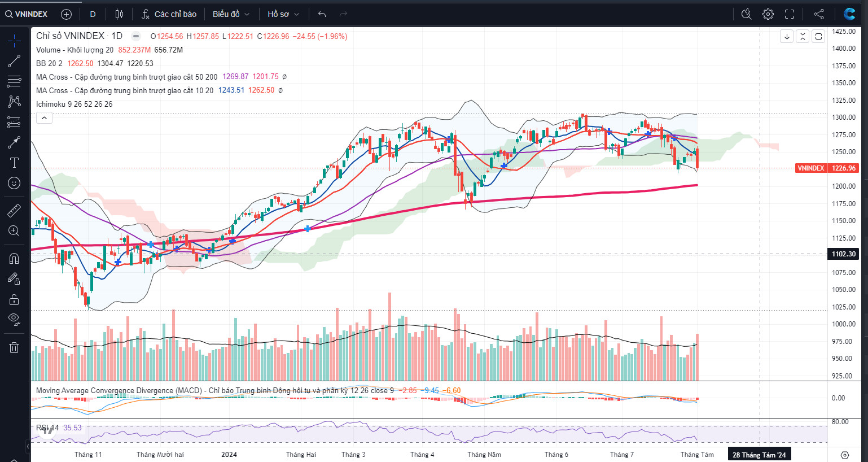Toggle magnet mode for drawings
The width and height of the screenshot is (868, 462).
click(x=14, y=259)
